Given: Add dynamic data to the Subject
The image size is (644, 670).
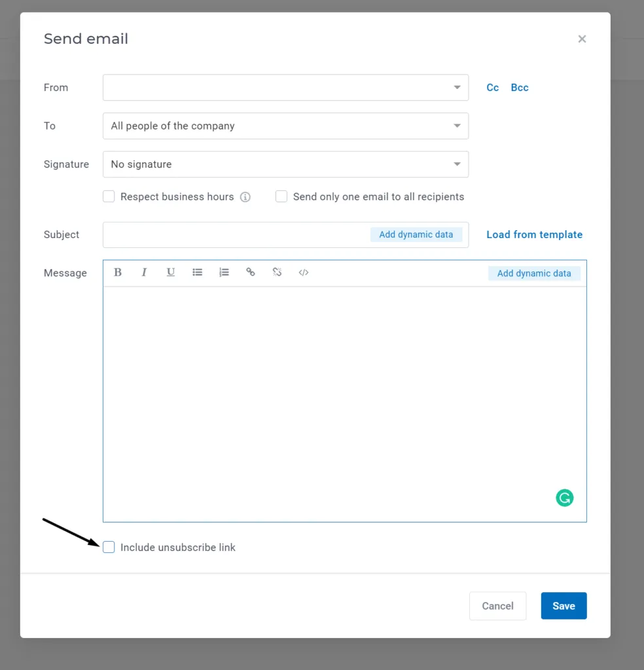Looking at the screenshot, I should tap(416, 235).
